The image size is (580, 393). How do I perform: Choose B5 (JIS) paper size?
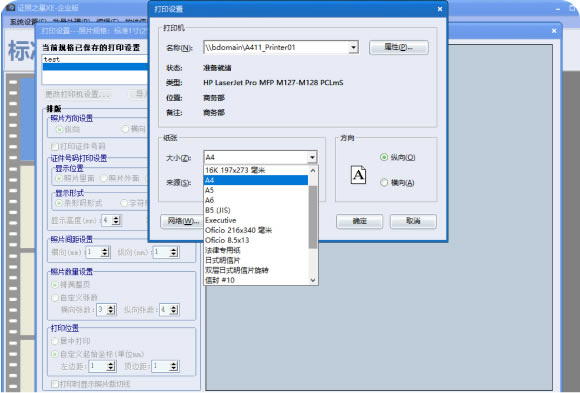[256, 210]
